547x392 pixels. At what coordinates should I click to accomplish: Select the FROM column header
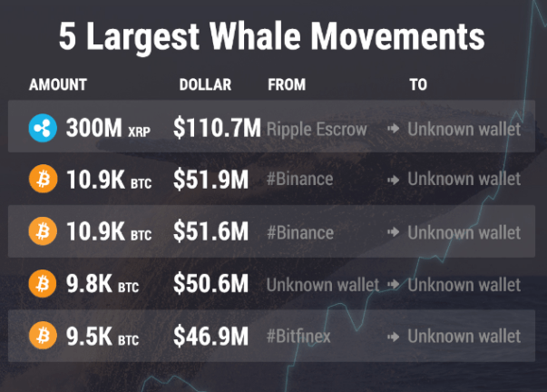pos(287,85)
